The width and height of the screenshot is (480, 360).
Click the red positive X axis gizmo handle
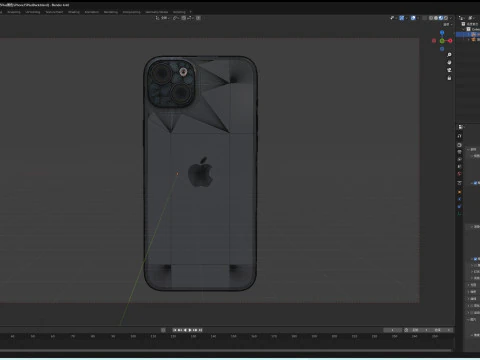[x=450, y=41]
